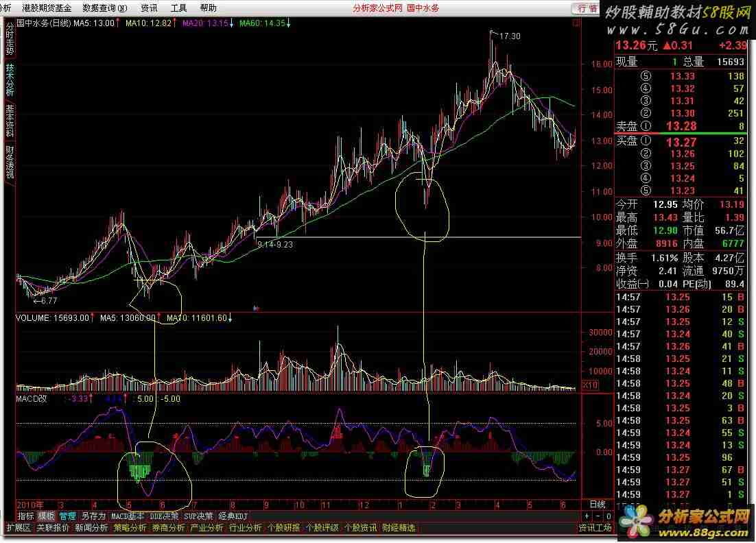Click the 0 reset icon under 日线

click(x=609, y=516)
